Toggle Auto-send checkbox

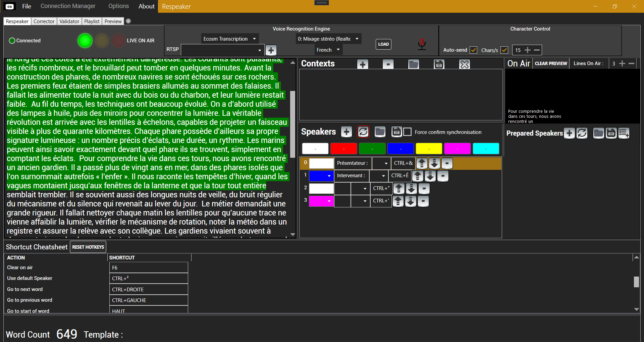[473, 50]
